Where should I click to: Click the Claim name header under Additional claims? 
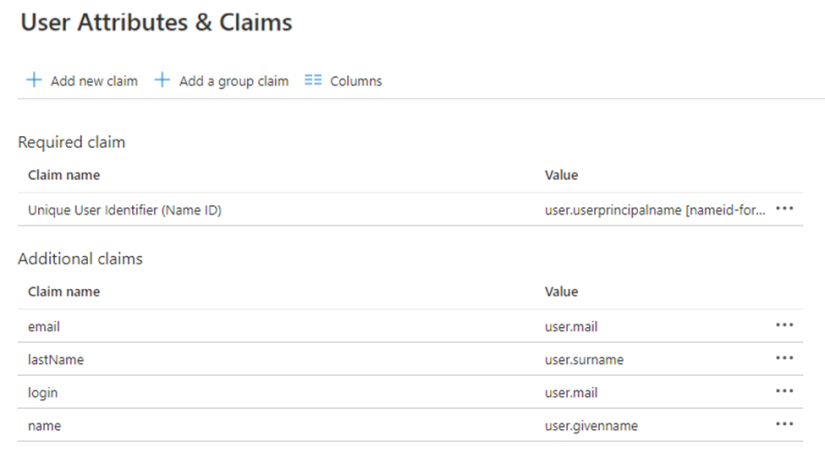[x=64, y=292]
